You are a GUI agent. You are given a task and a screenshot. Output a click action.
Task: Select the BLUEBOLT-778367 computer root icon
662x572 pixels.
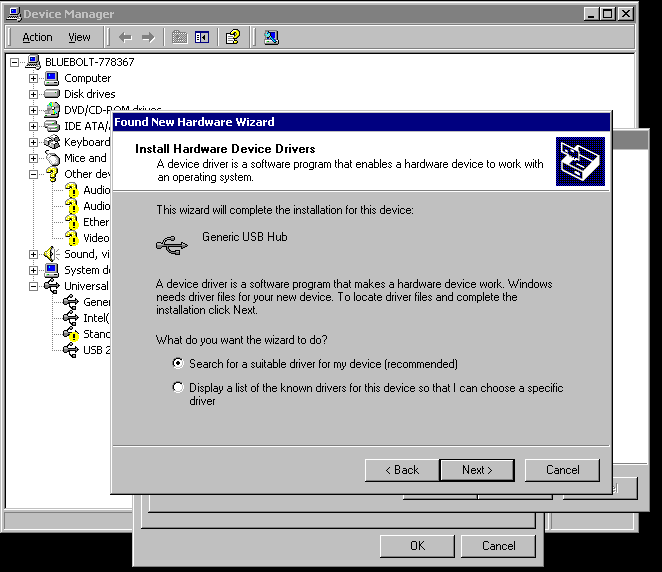click(x=33, y=62)
